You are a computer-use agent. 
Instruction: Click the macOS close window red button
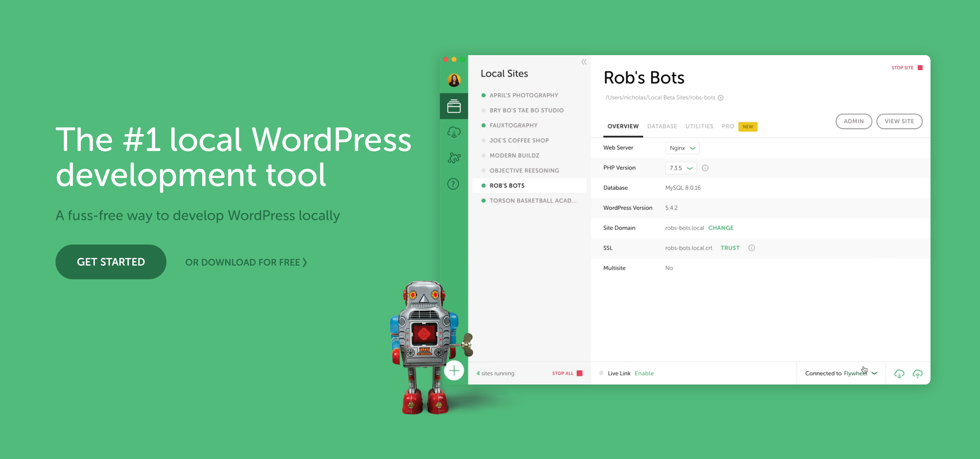point(446,59)
